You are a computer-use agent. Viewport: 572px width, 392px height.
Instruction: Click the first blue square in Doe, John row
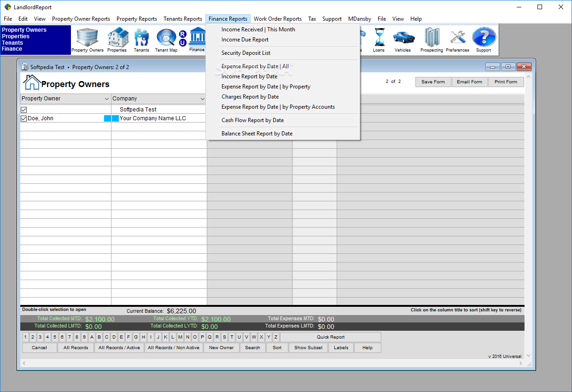coord(107,118)
